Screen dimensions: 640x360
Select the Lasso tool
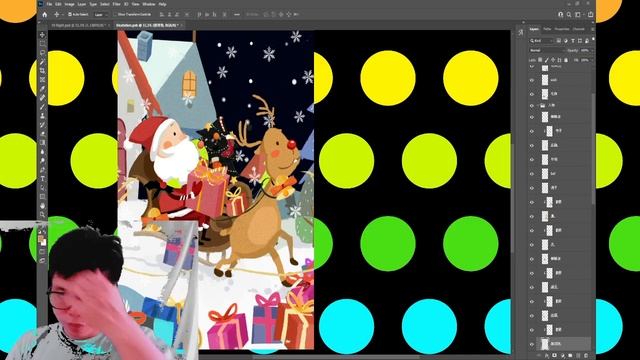point(42,53)
